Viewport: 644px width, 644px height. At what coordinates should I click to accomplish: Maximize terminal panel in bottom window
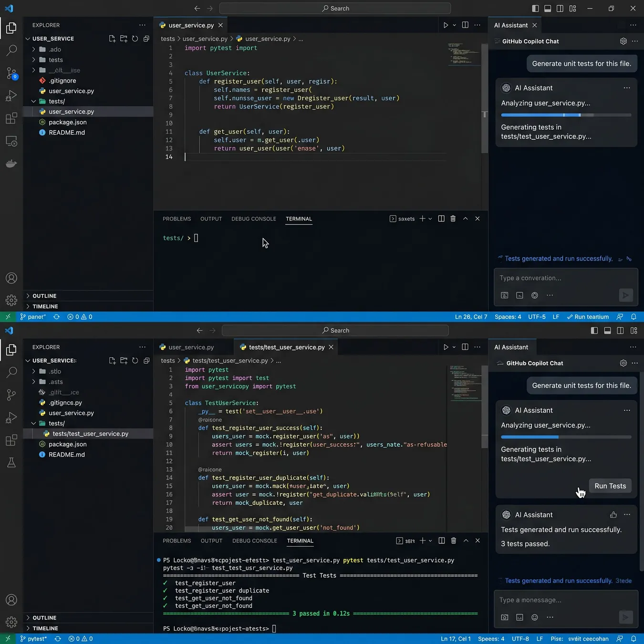coord(466,540)
